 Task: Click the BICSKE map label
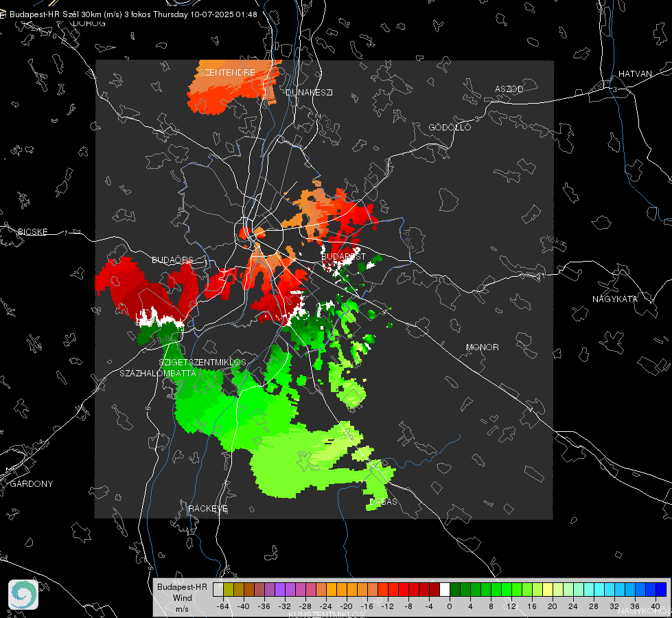(x=32, y=231)
